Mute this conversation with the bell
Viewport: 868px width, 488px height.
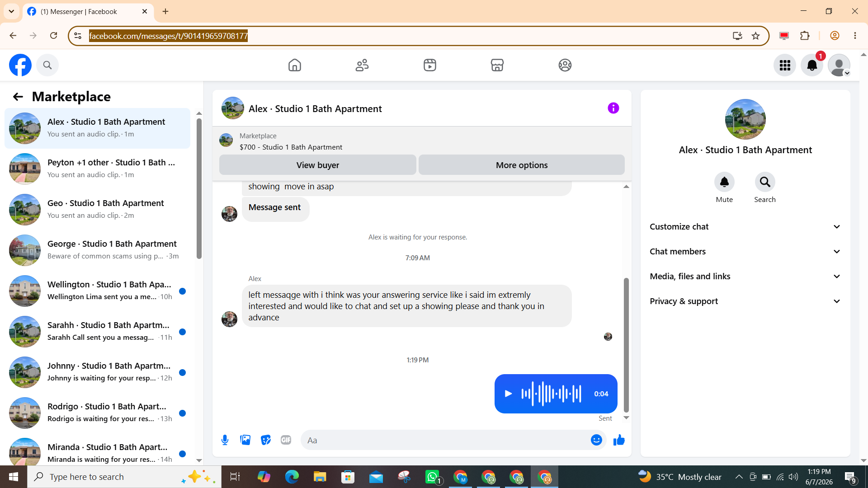click(724, 182)
